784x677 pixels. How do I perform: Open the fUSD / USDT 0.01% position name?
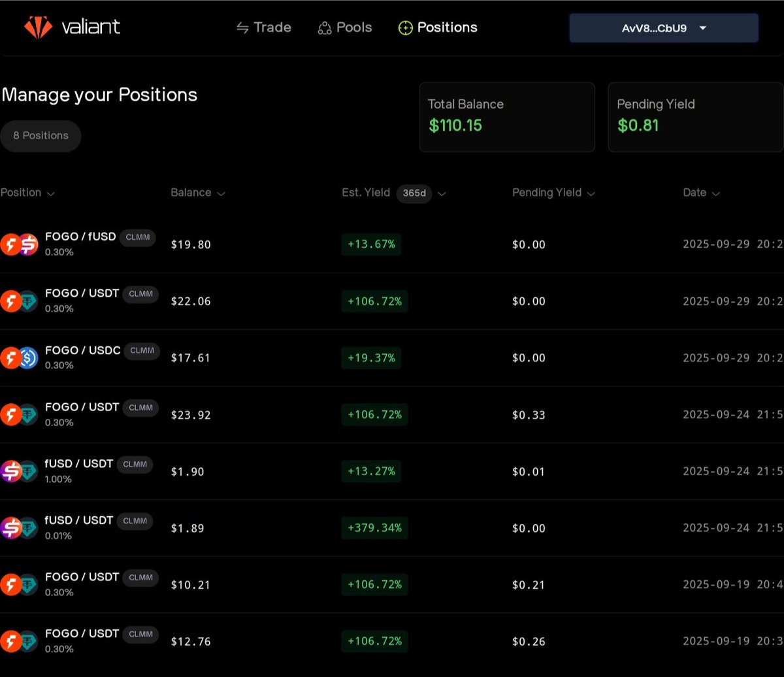coord(79,521)
